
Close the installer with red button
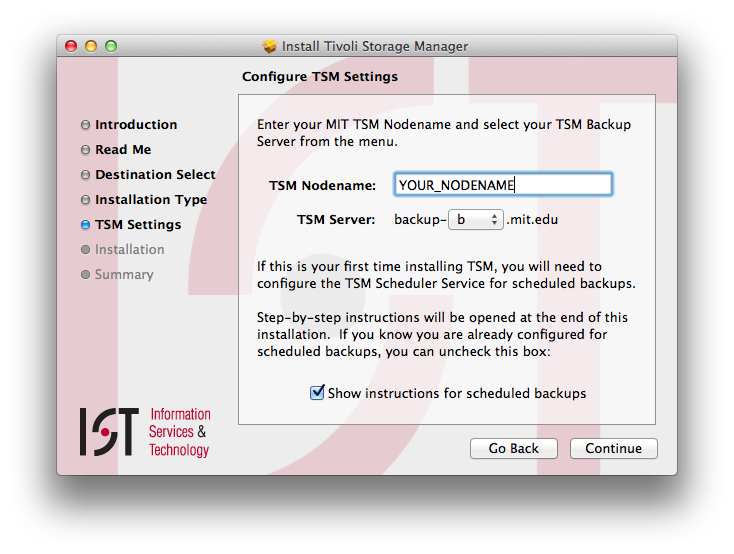tap(71, 46)
